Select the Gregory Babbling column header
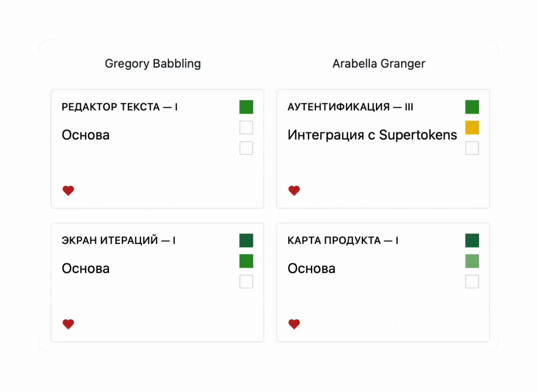Image resolution: width=537 pixels, height=392 pixels. coord(153,64)
